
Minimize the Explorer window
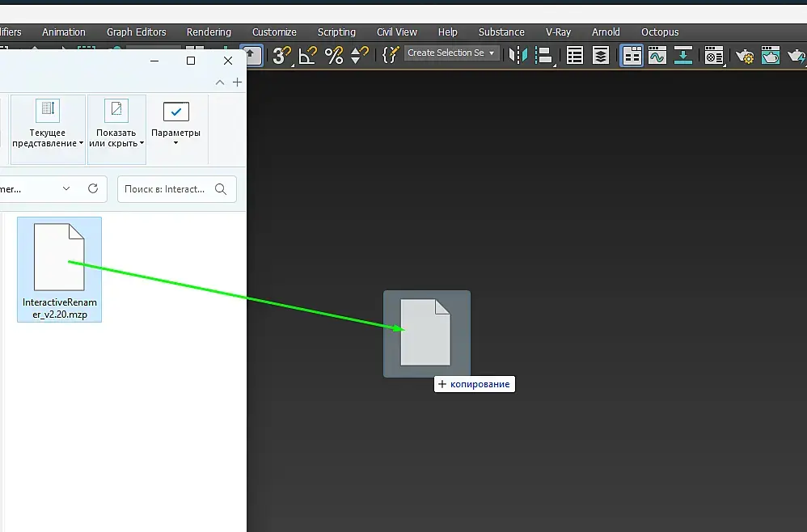(x=154, y=61)
